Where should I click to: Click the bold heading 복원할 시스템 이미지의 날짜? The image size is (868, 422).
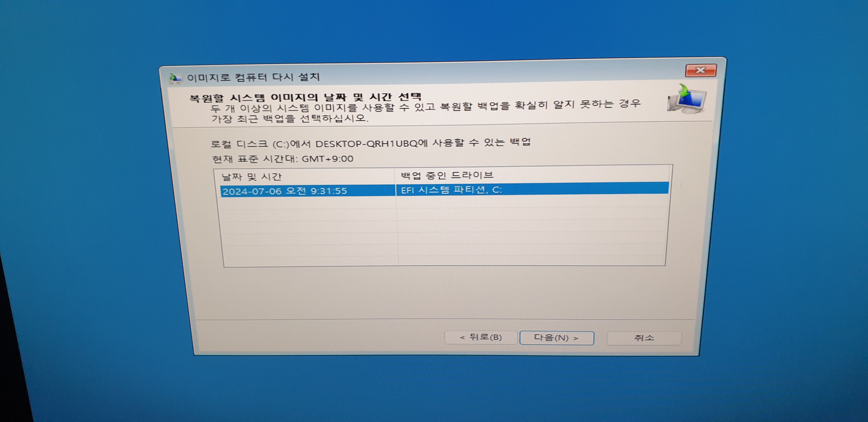(x=305, y=97)
